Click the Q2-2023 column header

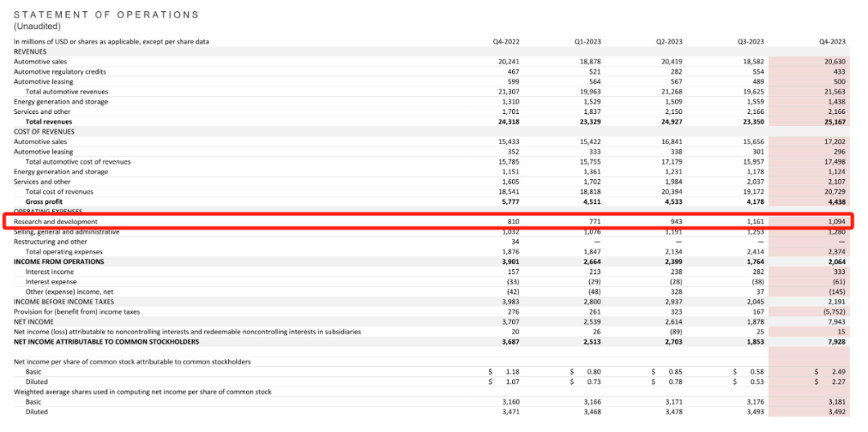coord(670,42)
